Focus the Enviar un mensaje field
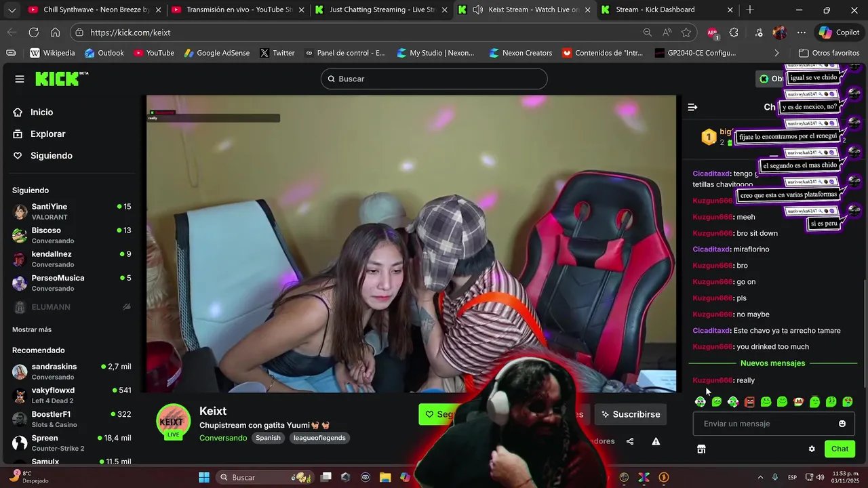This screenshot has height=488, width=868. pyautogui.click(x=773, y=424)
